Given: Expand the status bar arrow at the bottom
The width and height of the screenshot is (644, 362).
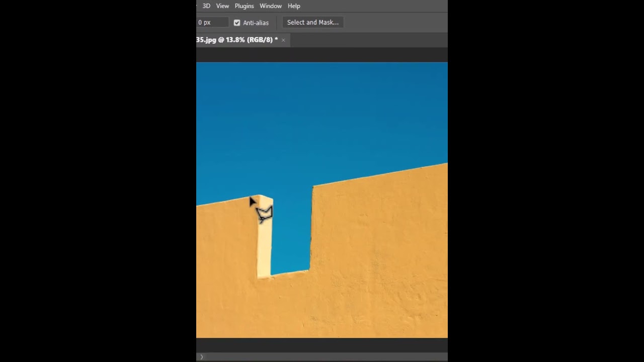Looking at the screenshot, I should pyautogui.click(x=202, y=357).
